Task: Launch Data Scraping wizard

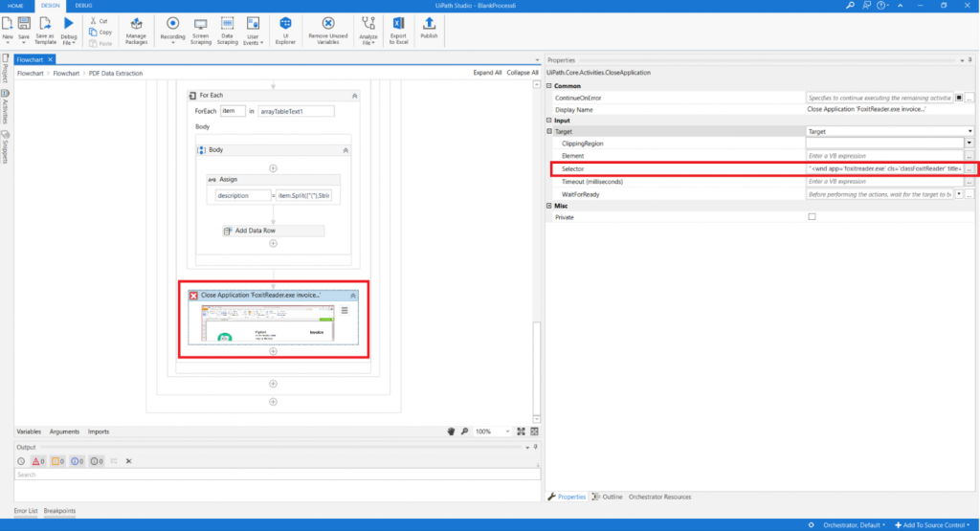Action: click(228, 30)
